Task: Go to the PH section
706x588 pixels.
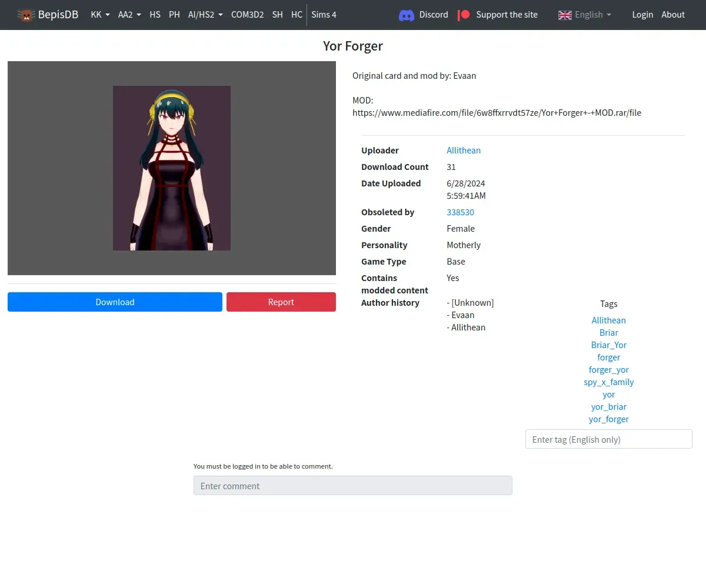Action: click(174, 15)
